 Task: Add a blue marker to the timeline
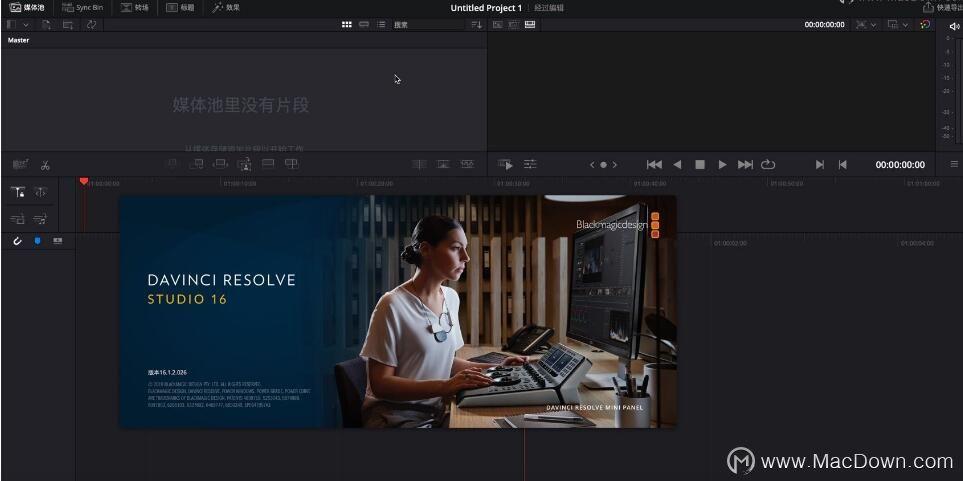[x=37, y=241]
